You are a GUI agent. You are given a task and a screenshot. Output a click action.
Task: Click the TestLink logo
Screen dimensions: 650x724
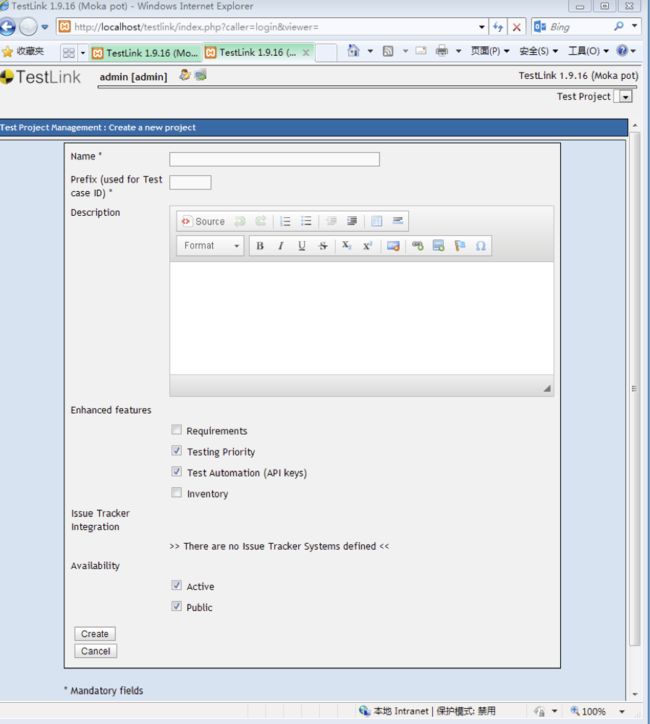click(41, 77)
